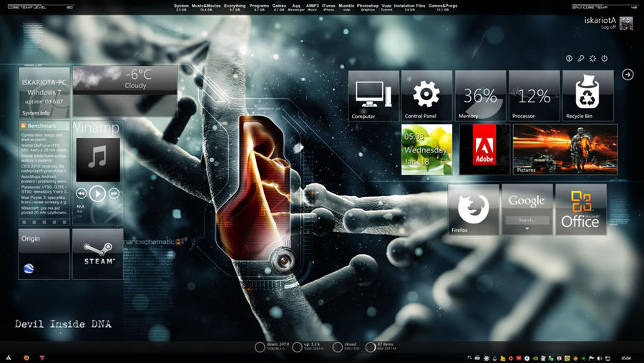Launch iTunes from the top bar

pos(328,7)
